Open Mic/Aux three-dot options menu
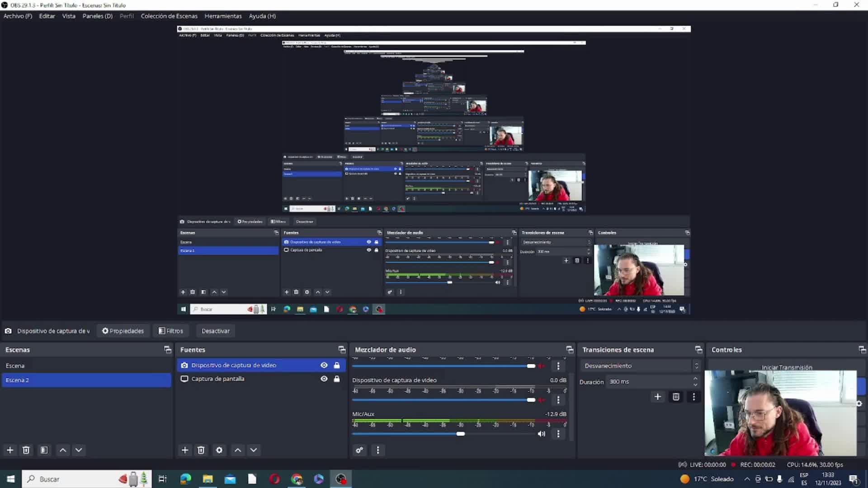Image resolution: width=868 pixels, height=488 pixels. click(558, 434)
